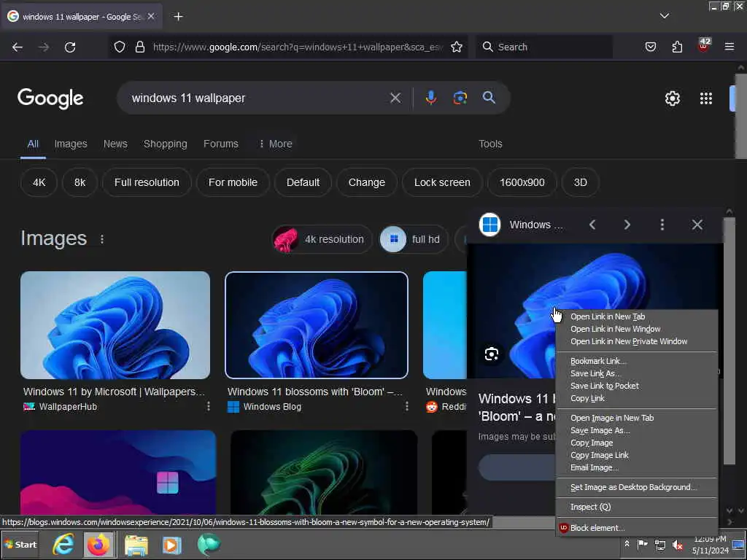747x560 pixels.
Task: Open the Google apps grid
Action: (706, 98)
